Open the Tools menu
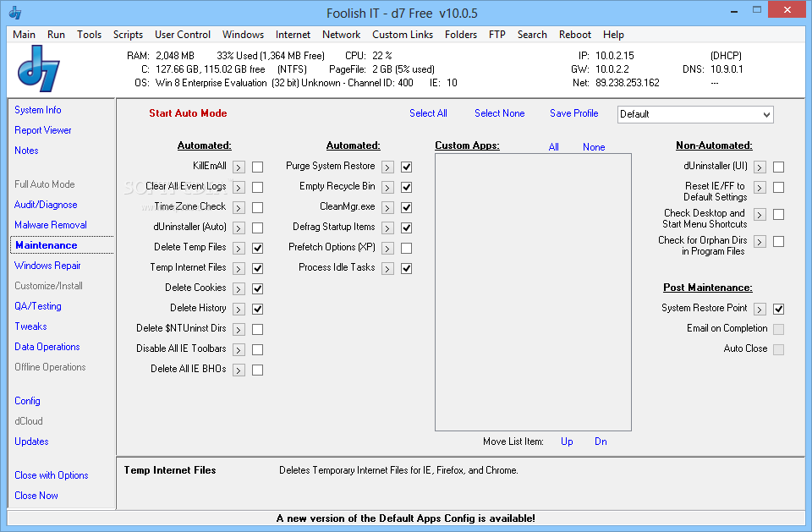812x532 pixels. (89, 34)
